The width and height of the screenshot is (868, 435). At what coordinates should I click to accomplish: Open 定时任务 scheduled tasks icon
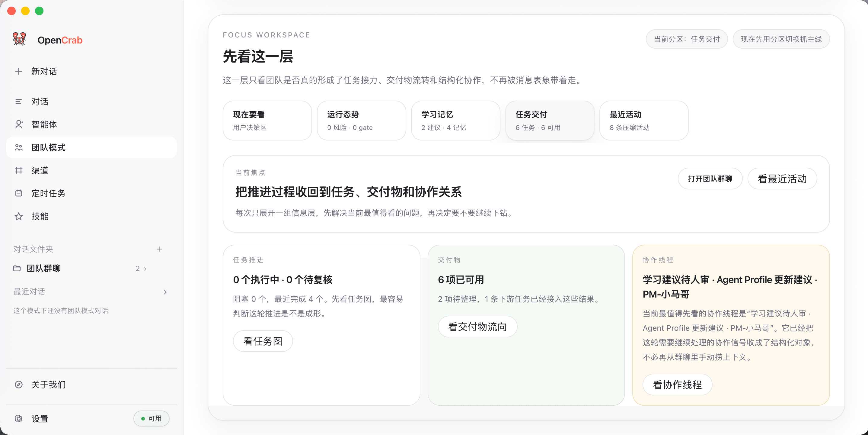click(18, 194)
